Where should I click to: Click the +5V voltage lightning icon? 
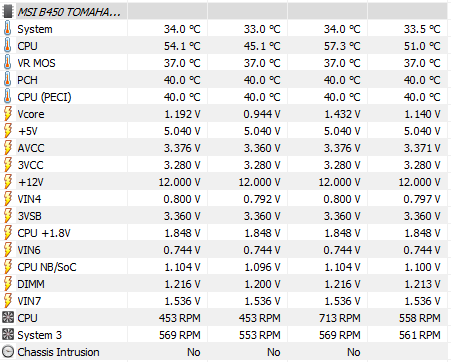[x=8, y=131]
